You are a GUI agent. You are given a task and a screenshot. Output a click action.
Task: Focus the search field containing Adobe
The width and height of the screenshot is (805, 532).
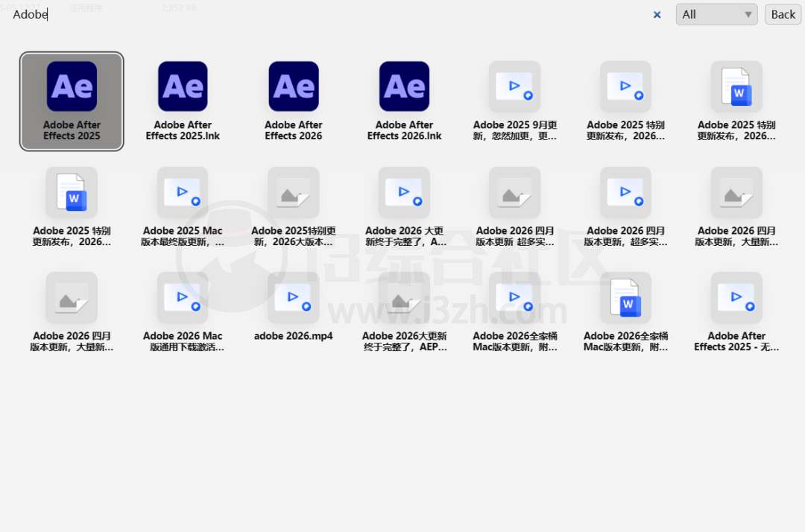click(329, 14)
